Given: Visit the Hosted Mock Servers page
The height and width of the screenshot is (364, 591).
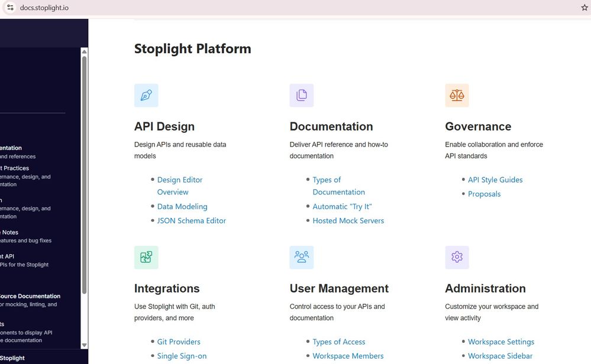Looking at the screenshot, I should coord(348,220).
